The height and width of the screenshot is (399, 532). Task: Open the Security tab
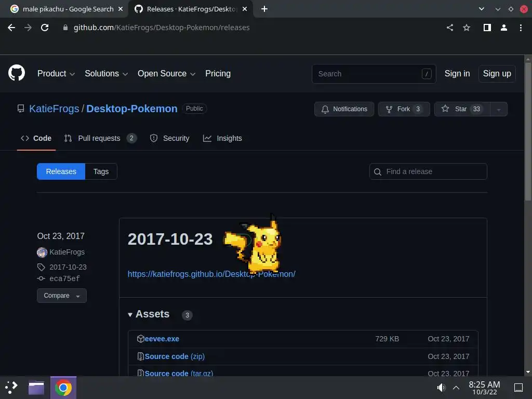pyautogui.click(x=170, y=138)
